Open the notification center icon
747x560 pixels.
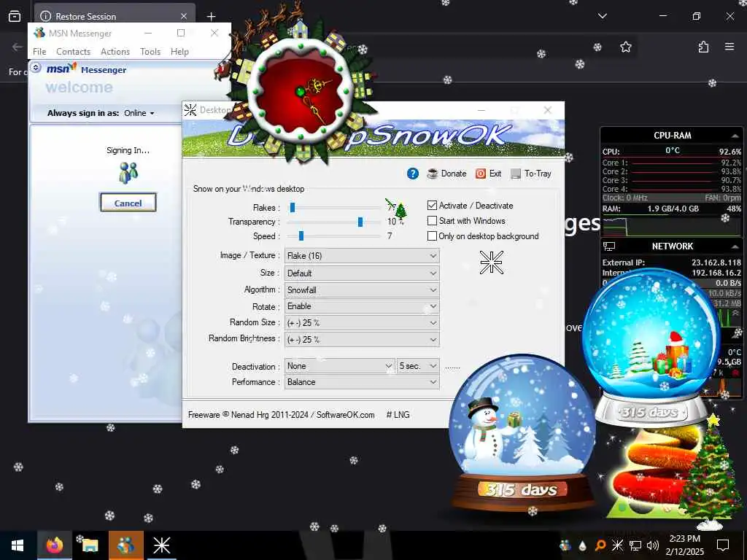coord(723,545)
